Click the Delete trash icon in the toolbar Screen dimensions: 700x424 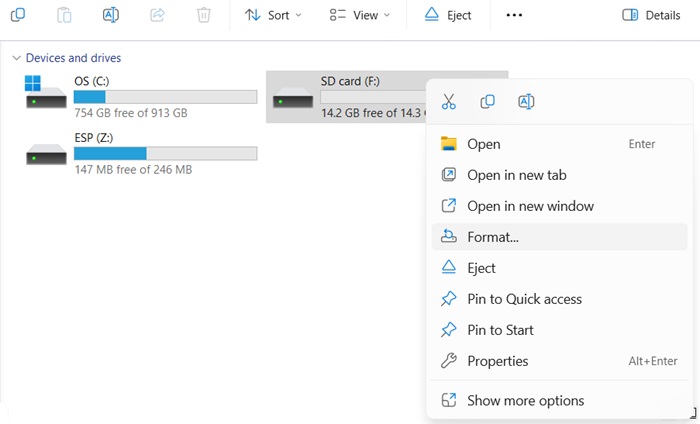pyautogui.click(x=204, y=15)
